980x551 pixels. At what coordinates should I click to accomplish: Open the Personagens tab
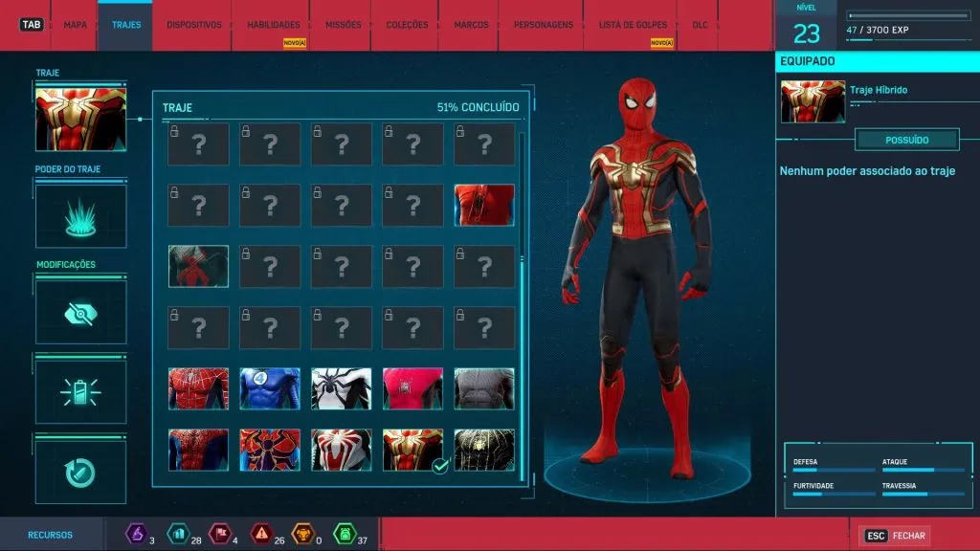coord(544,25)
